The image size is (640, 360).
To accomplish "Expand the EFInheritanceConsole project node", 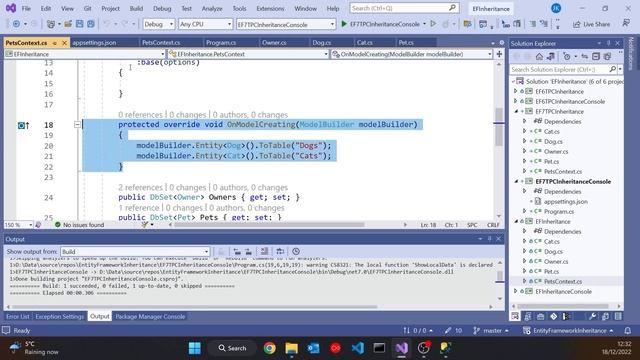I will (x=516, y=291).
